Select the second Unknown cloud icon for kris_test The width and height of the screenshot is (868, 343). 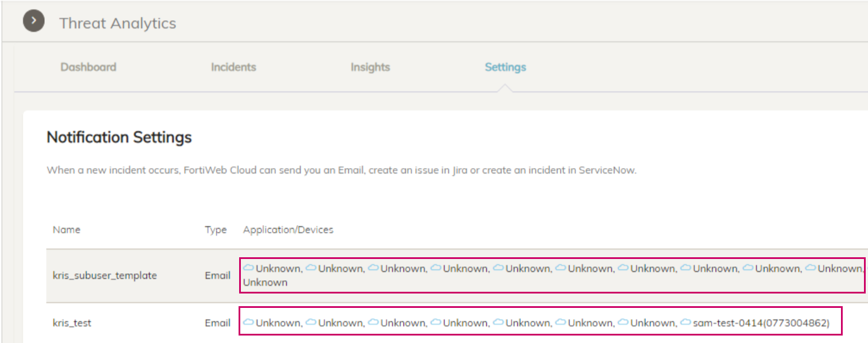(310, 323)
